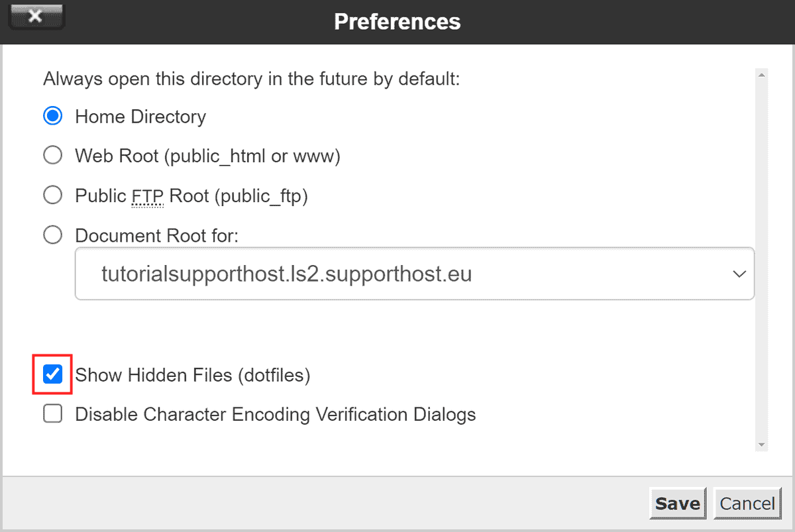The width and height of the screenshot is (795, 532).
Task: Cancel the Preferences changes
Action: 748,503
